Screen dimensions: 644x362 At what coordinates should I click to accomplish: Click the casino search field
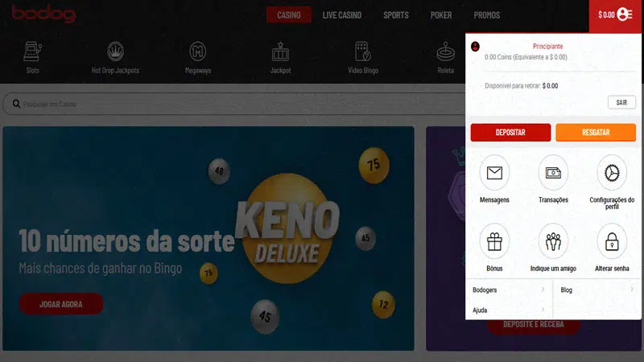pos(225,105)
